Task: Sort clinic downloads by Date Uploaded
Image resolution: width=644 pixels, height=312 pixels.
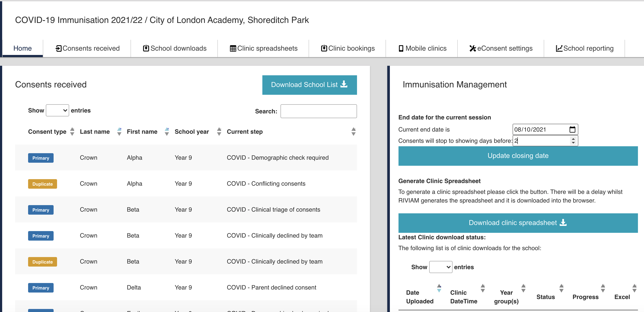Action: click(439, 288)
